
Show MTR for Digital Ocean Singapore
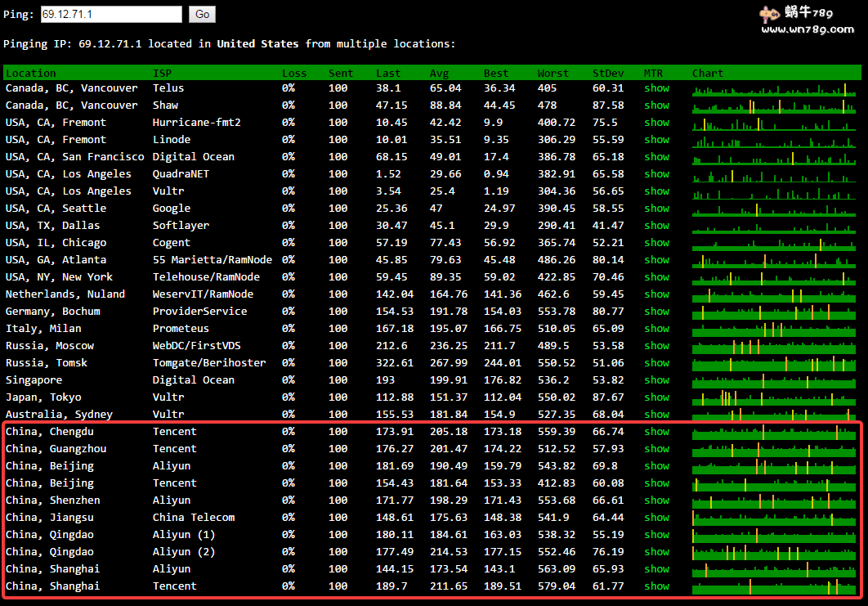pos(656,379)
